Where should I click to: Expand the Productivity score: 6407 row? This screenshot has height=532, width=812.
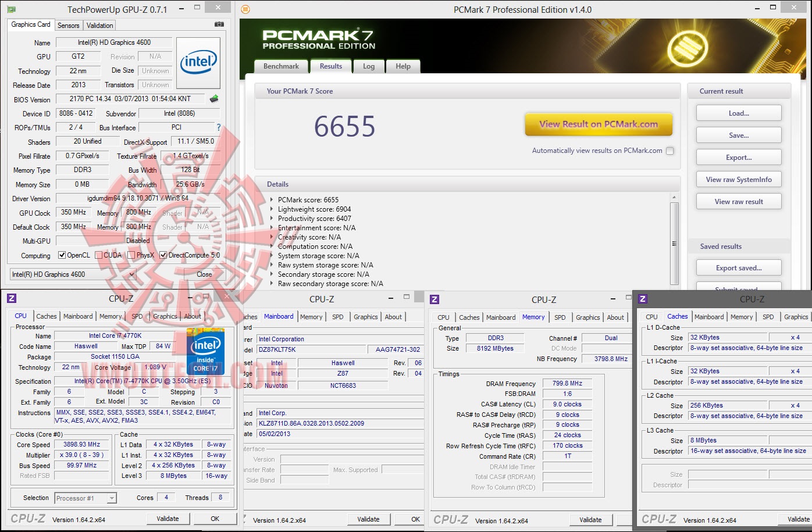click(272, 219)
